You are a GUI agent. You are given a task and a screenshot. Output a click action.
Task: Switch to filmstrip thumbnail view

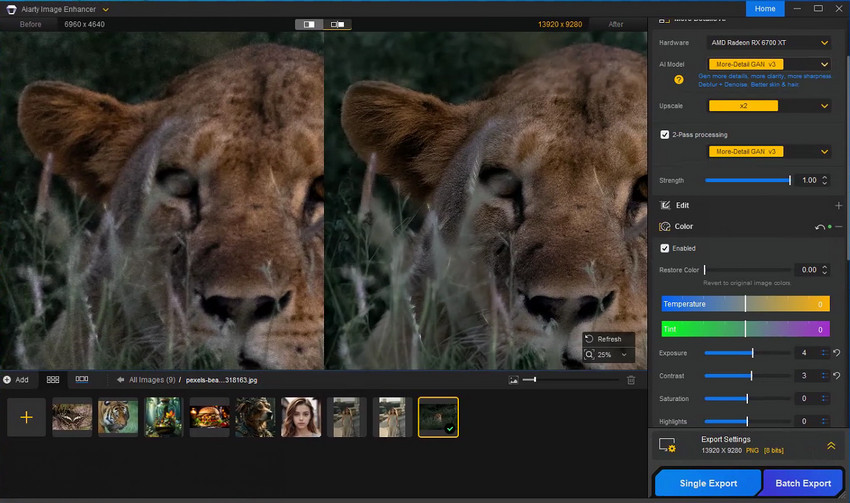(x=82, y=379)
